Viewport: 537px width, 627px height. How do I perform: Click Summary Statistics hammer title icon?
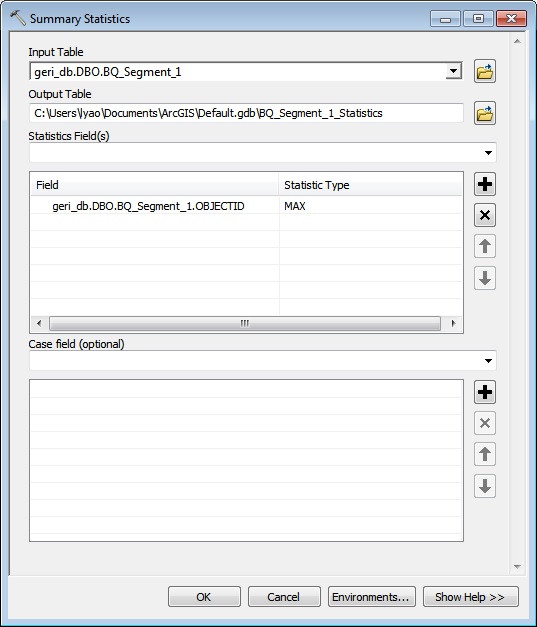pyautogui.click(x=18, y=18)
